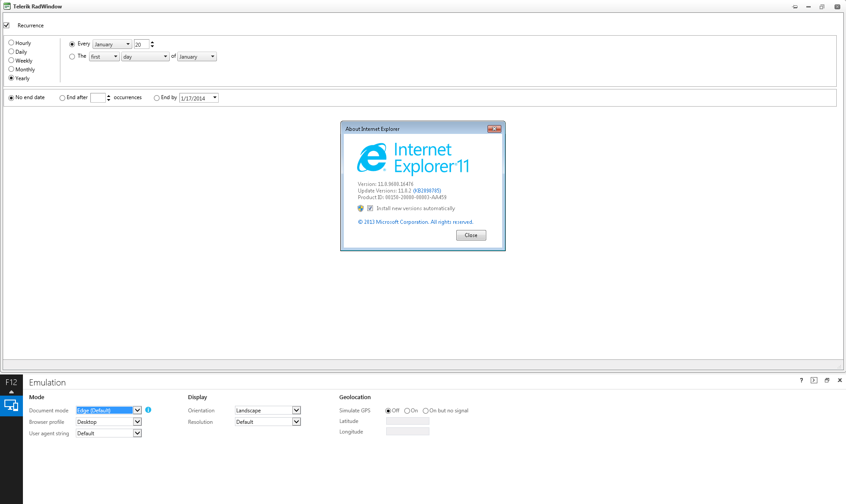Choose the 'The' yearly pattern radio
The height and width of the screenshot is (504, 846).
coord(72,56)
